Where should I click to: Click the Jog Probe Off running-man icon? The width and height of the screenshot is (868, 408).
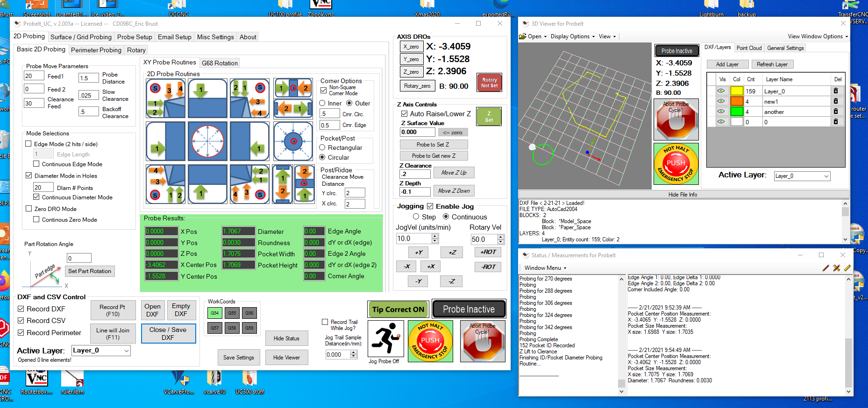pyautogui.click(x=385, y=338)
